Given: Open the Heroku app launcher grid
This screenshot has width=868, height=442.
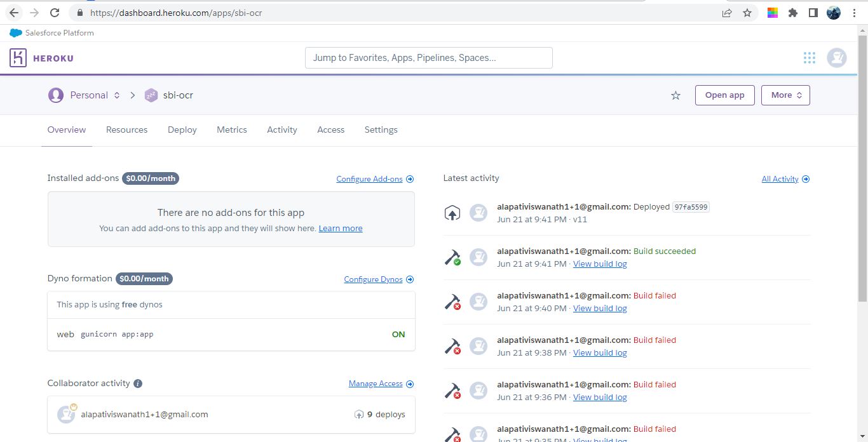Looking at the screenshot, I should [x=809, y=58].
